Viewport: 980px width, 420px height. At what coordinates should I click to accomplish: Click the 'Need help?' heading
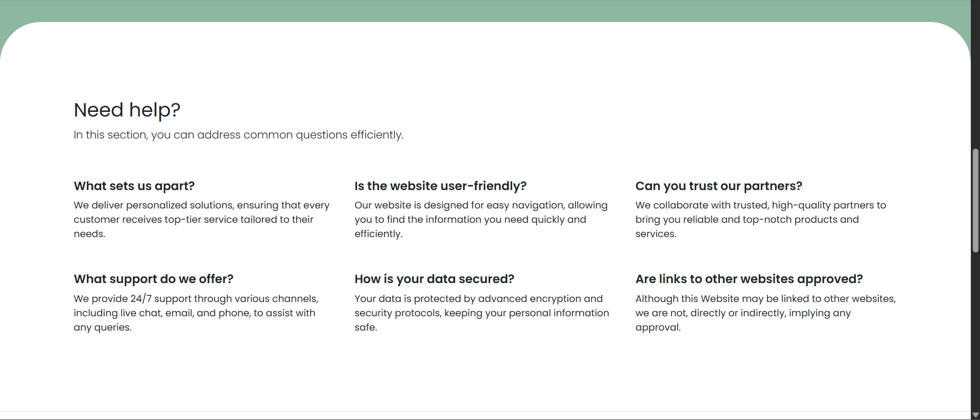point(127,110)
